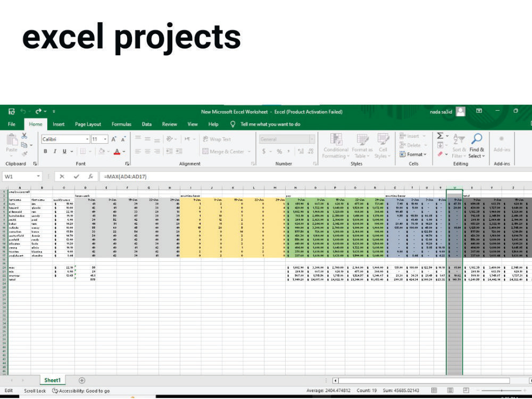532x399 pixels.
Task: Open the Customize Quick Access Toolbar dropdown
Action: click(54, 111)
